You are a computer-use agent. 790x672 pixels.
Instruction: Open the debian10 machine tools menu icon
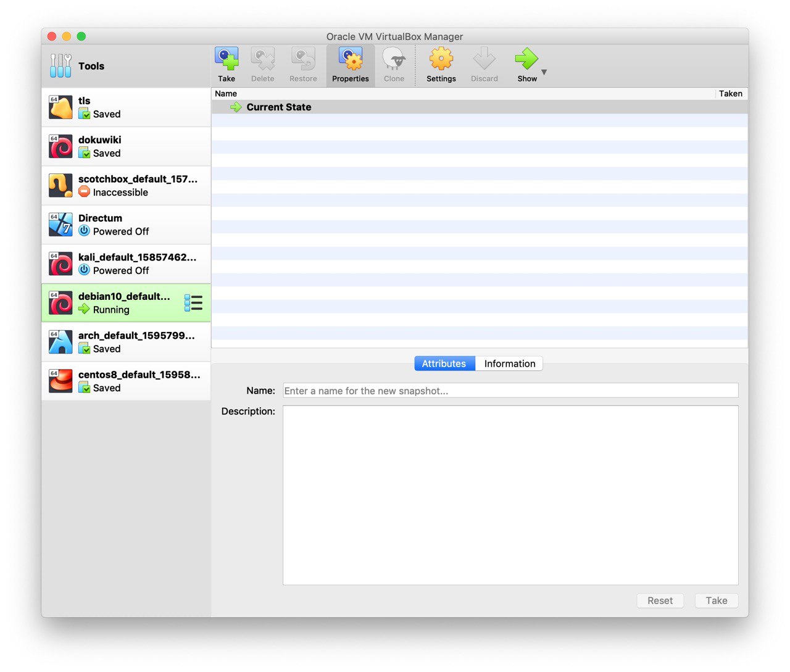point(193,303)
